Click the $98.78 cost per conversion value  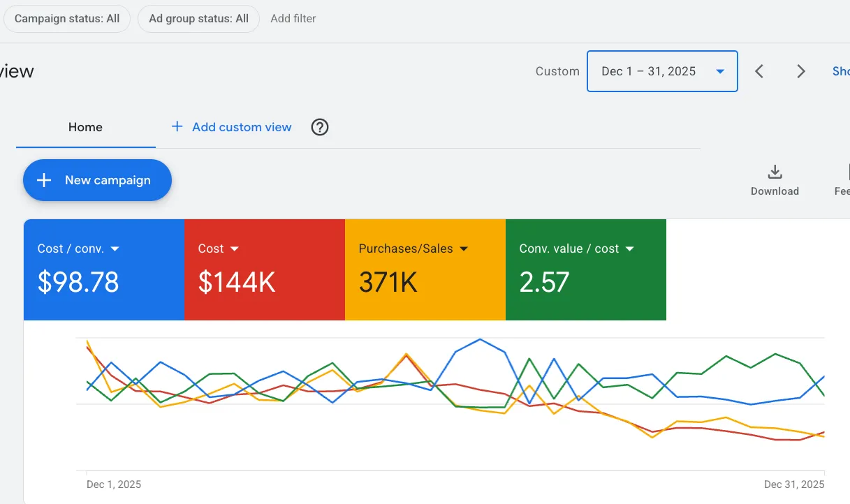[x=78, y=282]
